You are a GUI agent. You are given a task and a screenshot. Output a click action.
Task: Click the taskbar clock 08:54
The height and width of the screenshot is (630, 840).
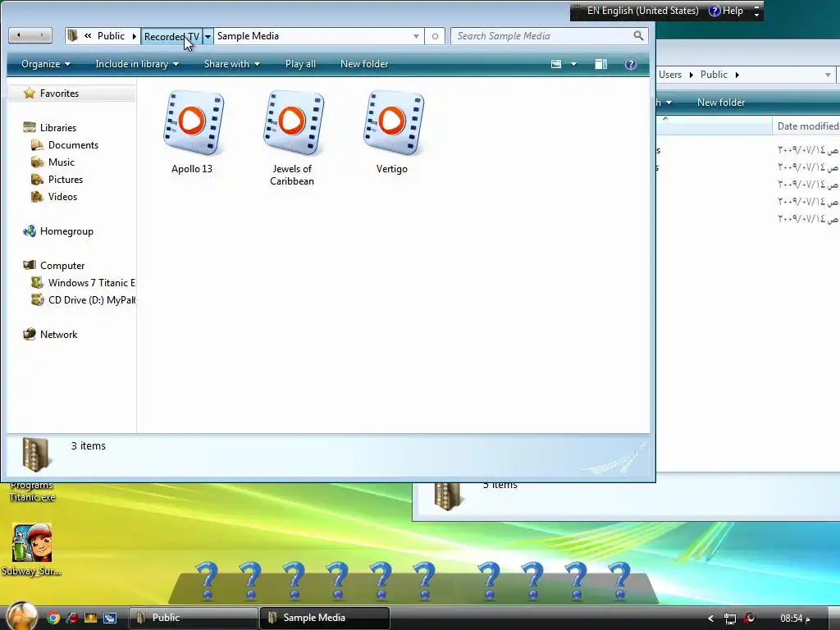pos(795,619)
